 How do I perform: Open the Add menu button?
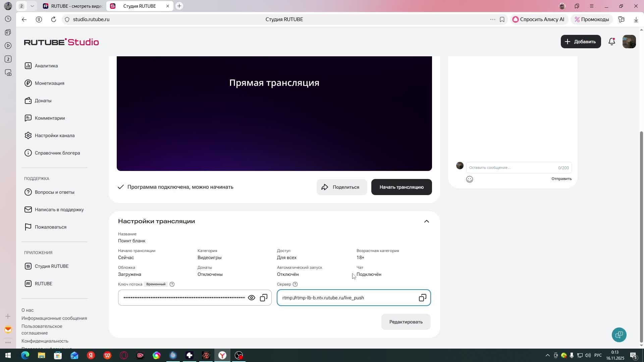581,42
